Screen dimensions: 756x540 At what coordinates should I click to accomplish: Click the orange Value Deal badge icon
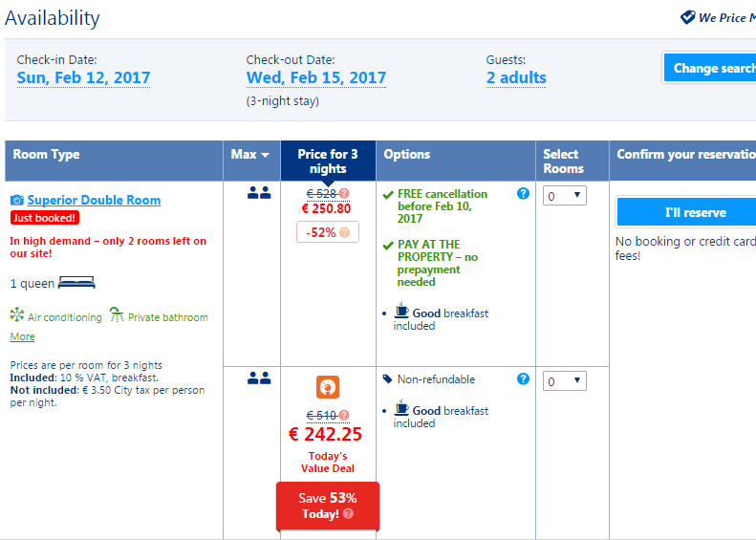coord(328,388)
